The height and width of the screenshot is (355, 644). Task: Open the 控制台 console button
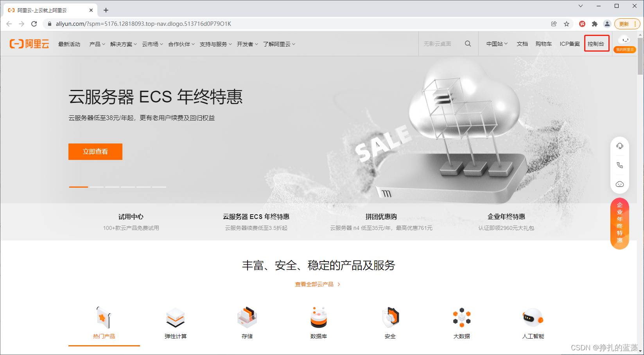(x=596, y=43)
